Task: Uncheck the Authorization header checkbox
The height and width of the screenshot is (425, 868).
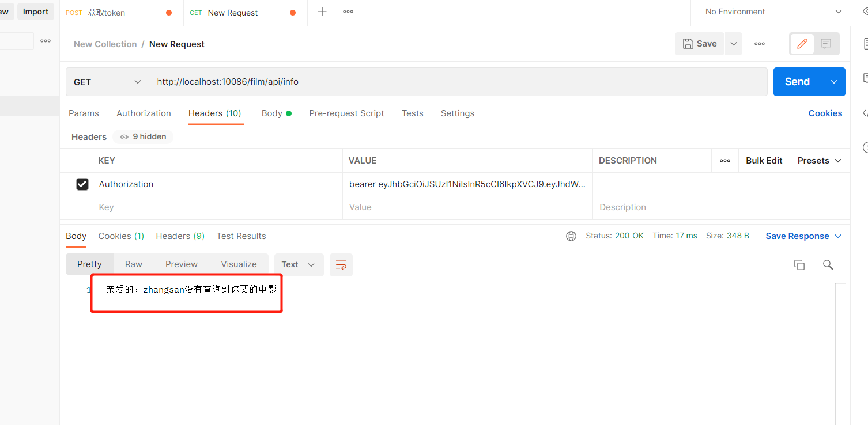Action: 82,184
